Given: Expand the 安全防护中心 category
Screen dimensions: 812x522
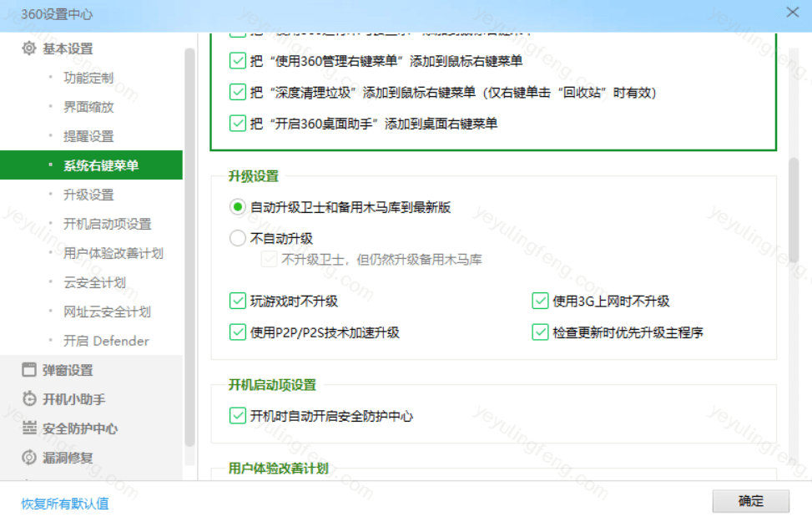Looking at the screenshot, I should click(80, 428).
